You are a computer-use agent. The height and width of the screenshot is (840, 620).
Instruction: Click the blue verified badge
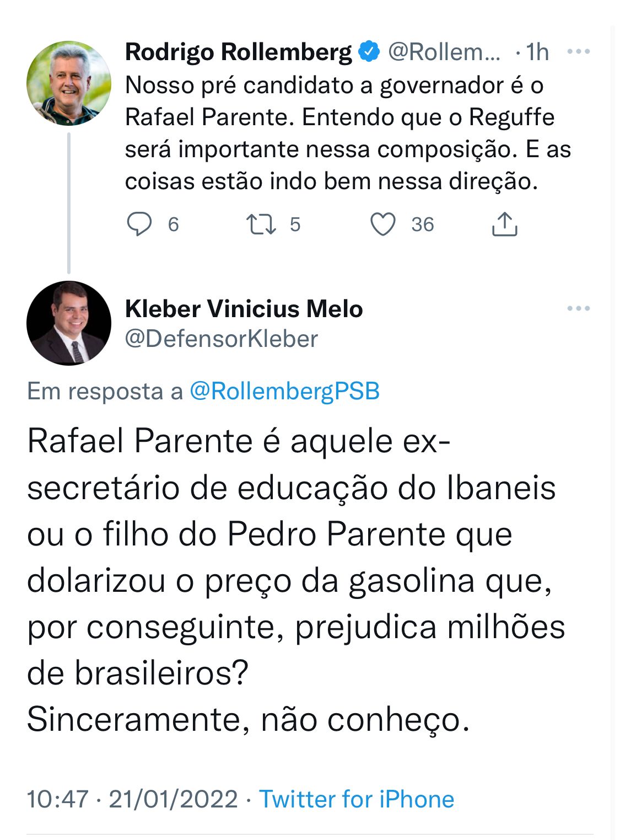tap(369, 52)
